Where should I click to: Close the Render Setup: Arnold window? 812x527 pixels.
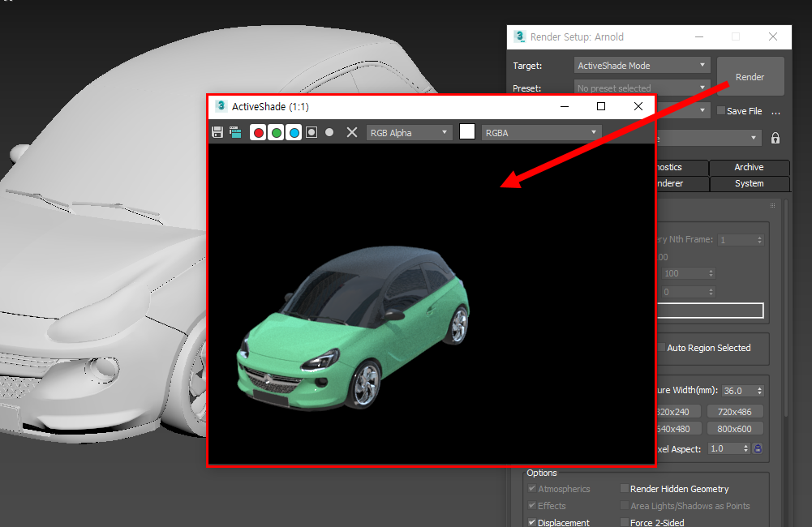[772, 36]
